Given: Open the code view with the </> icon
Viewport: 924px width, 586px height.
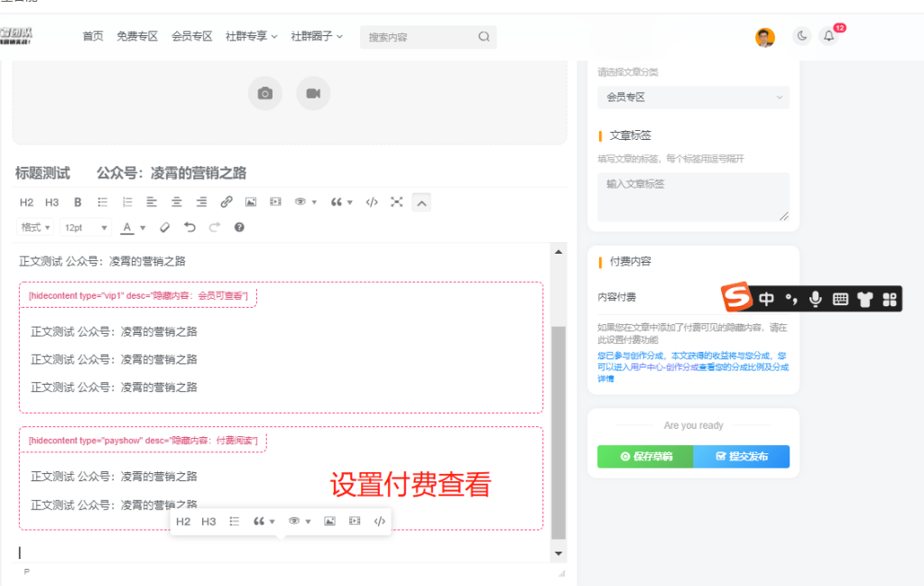Looking at the screenshot, I should [x=371, y=202].
